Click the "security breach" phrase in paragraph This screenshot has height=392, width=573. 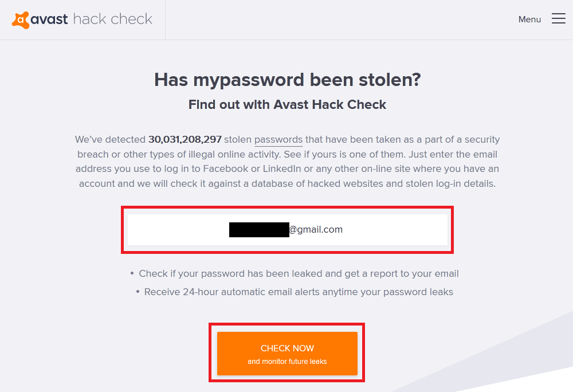481,139
